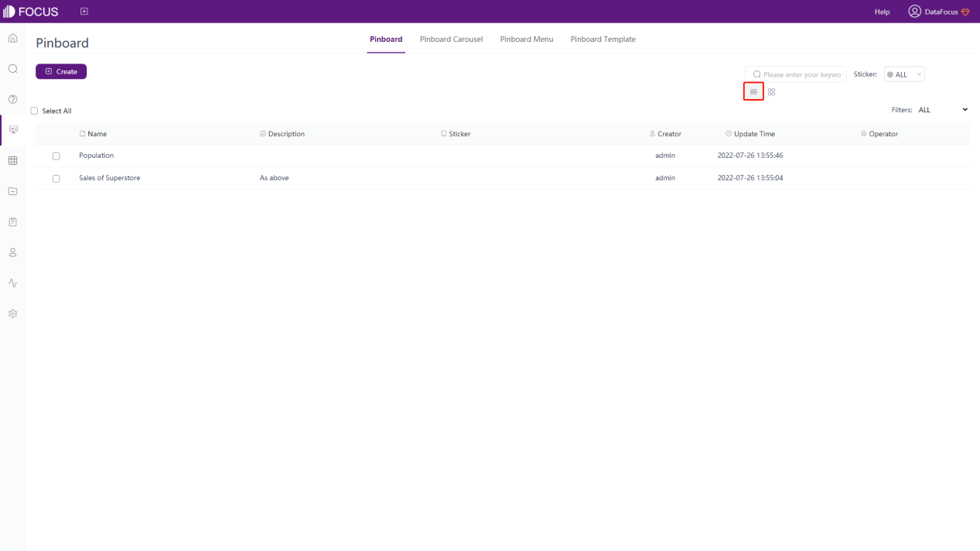Image resolution: width=980 pixels, height=551 pixels.
Task: Open the Sales of Superstore pinboard
Action: point(109,178)
